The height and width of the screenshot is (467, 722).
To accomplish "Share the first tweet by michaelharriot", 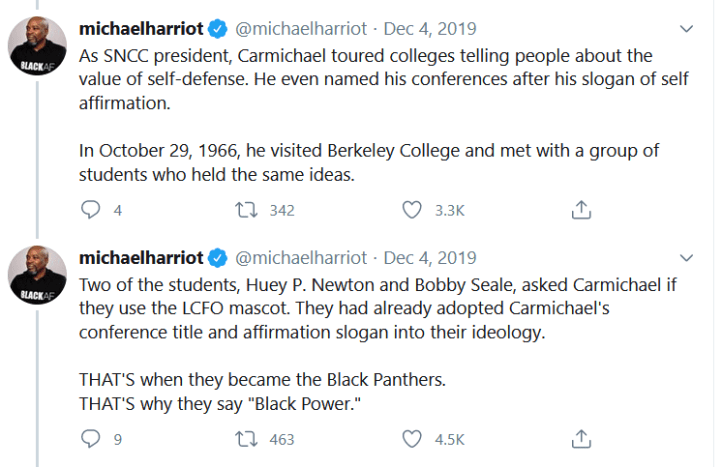I will (581, 210).
